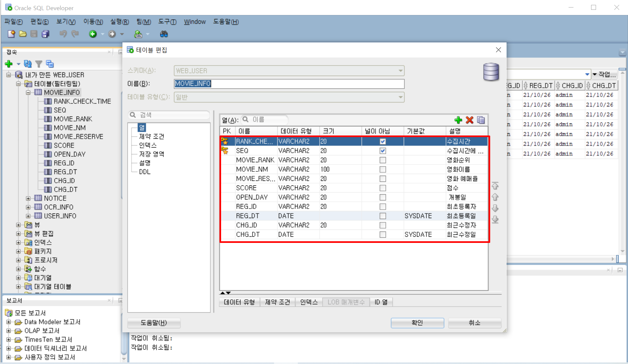Enable Not Null checkbox for CHG_DT
This screenshot has width=628, height=364.
383,235
